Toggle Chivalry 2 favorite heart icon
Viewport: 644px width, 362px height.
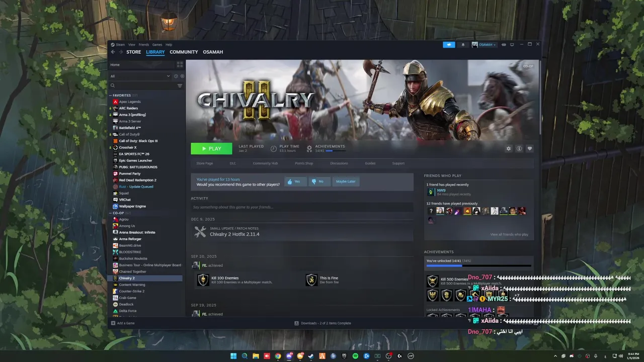(530, 149)
